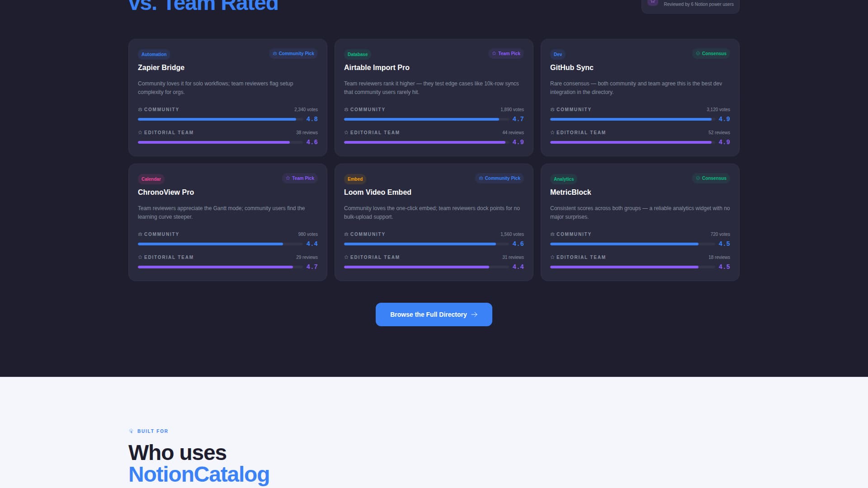Image resolution: width=868 pixels, height=488 pixels.
Task: Click Loom Video Embed community score 4.6
Action: point(518,244)
